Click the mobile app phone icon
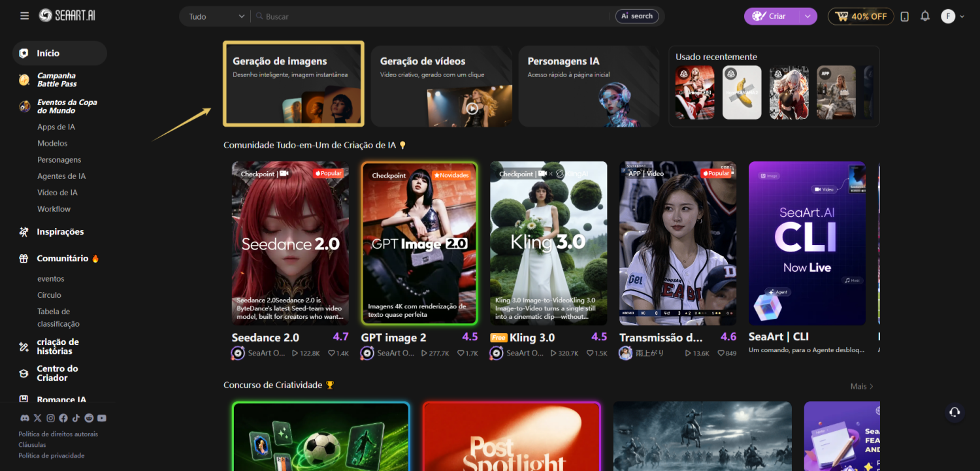Image resolution: width=980 pixels, height=471 pixels. [x=904, y=16]
